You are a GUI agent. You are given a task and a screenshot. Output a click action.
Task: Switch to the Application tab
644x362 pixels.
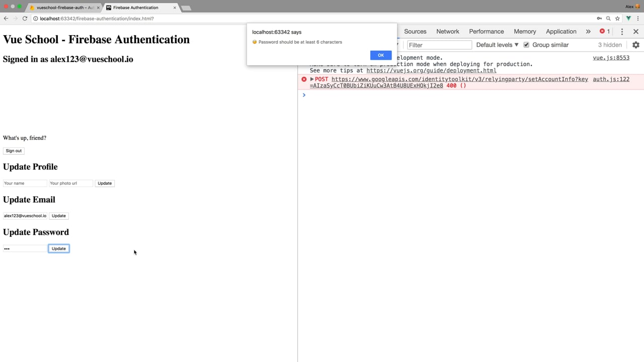(561, 31)
